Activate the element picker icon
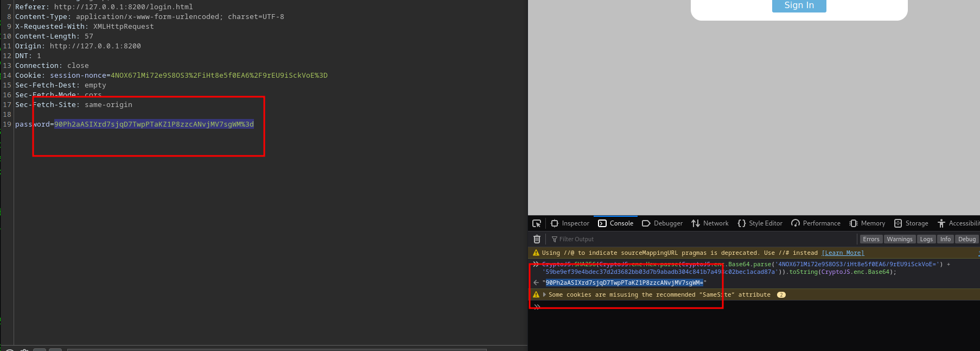The image size is (980, 351). click(x=537, y=223)
